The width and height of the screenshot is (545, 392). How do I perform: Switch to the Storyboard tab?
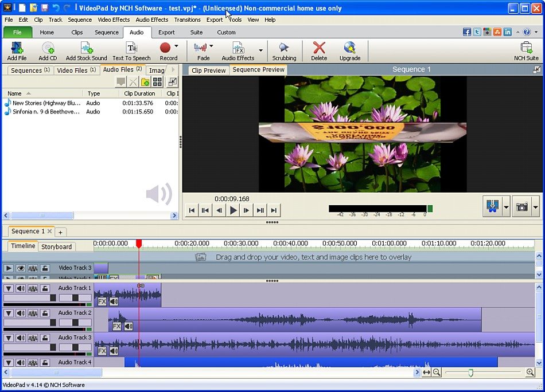pyautogui.click(x=57, y=246)
